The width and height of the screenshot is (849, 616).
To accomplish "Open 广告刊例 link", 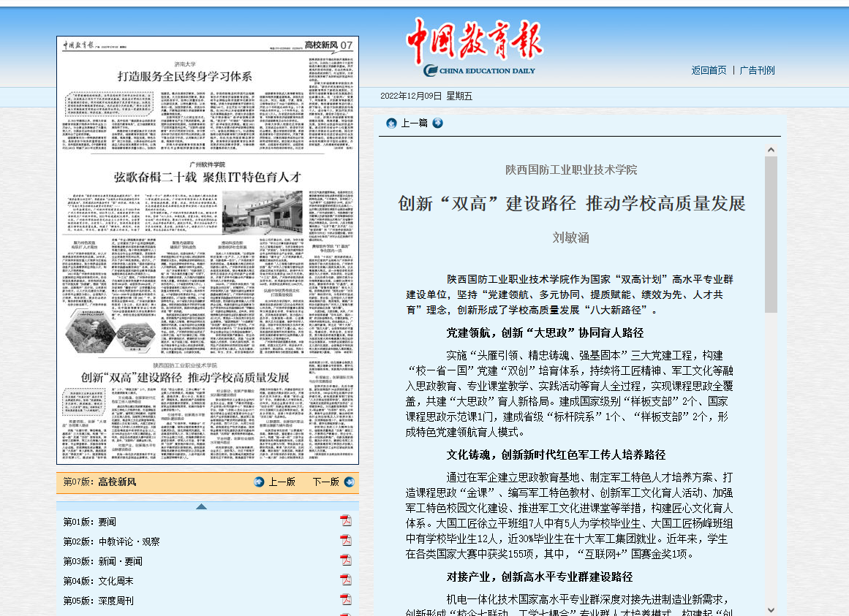I will click(757, 70).
